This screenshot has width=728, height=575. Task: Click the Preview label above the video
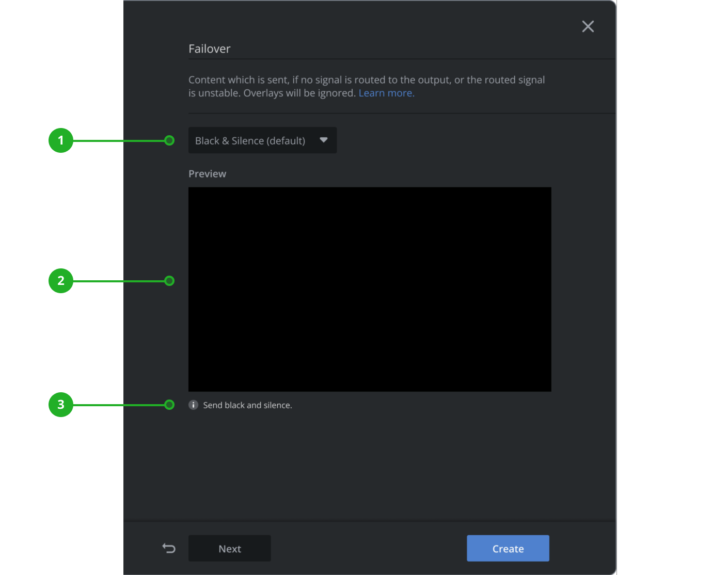tap(207, 174)
